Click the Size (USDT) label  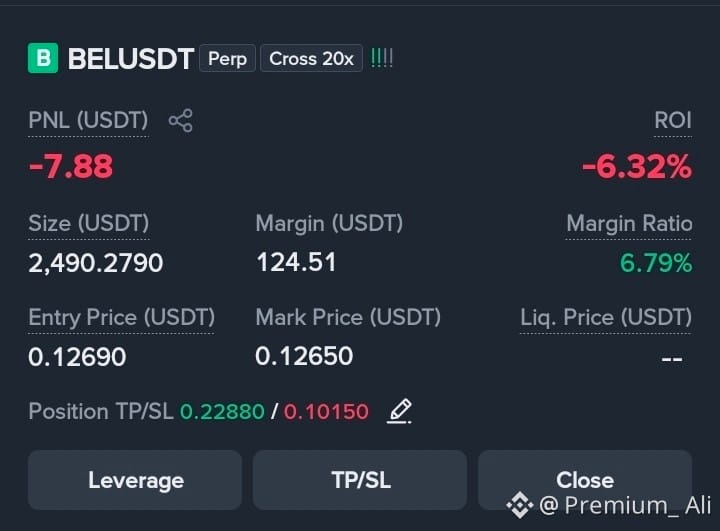pos(89,224)
